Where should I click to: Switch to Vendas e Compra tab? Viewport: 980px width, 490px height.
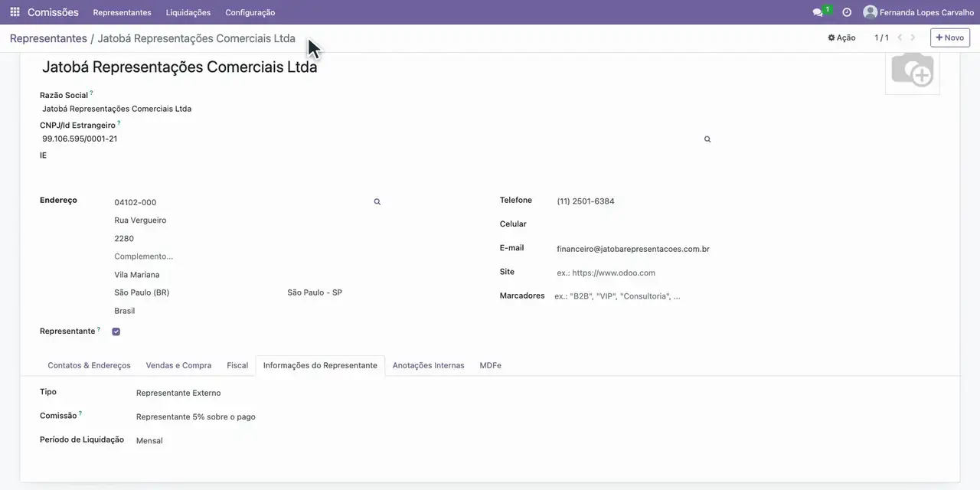tap(178, 365)
